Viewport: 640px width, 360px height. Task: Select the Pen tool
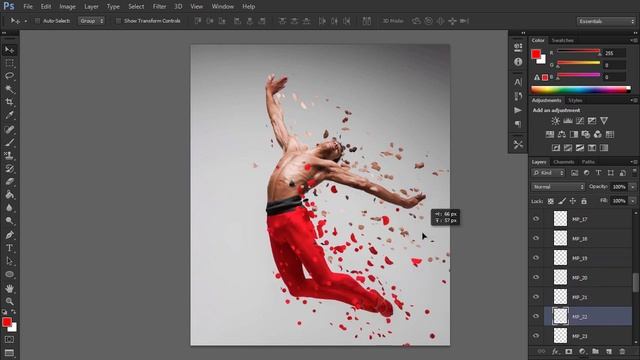[x=9, y=235]
